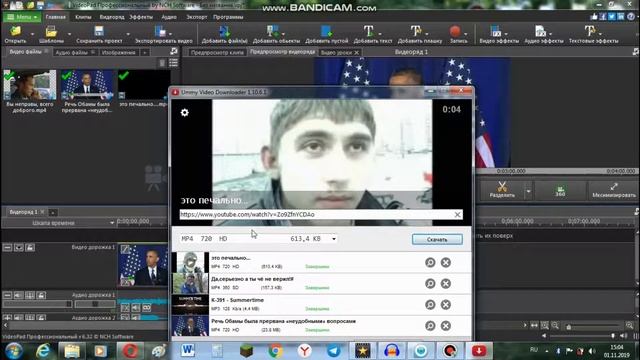Open the Клипы ribbon tab
The width and height of the screenshot is (640, 360).
coord(83,17)
